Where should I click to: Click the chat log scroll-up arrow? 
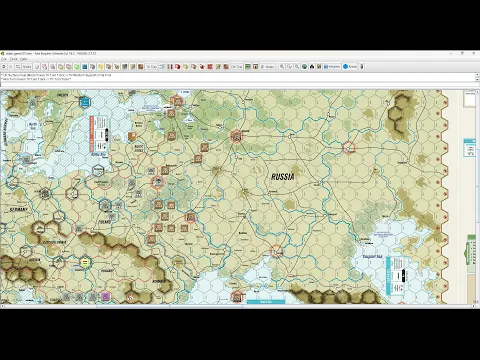pos(477,75)
